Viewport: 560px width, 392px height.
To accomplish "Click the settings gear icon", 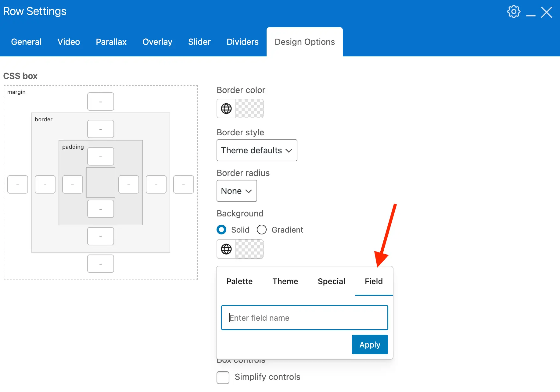I will 514,12.
